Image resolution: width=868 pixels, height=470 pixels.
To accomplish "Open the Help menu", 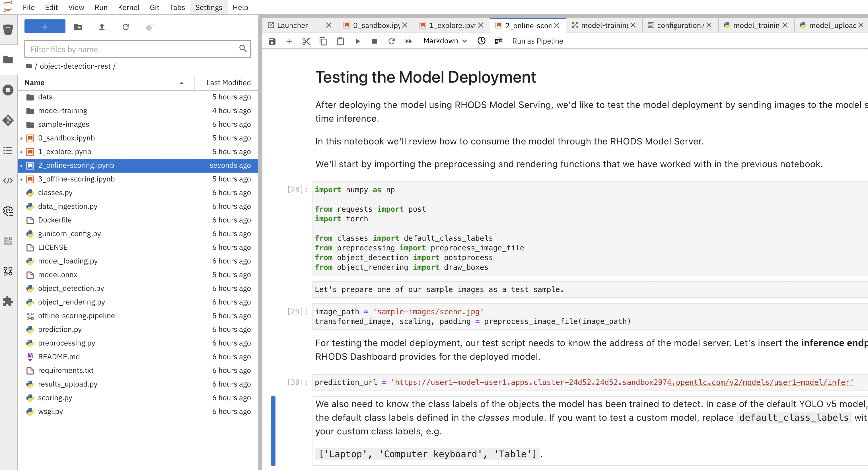I will 240,7.
